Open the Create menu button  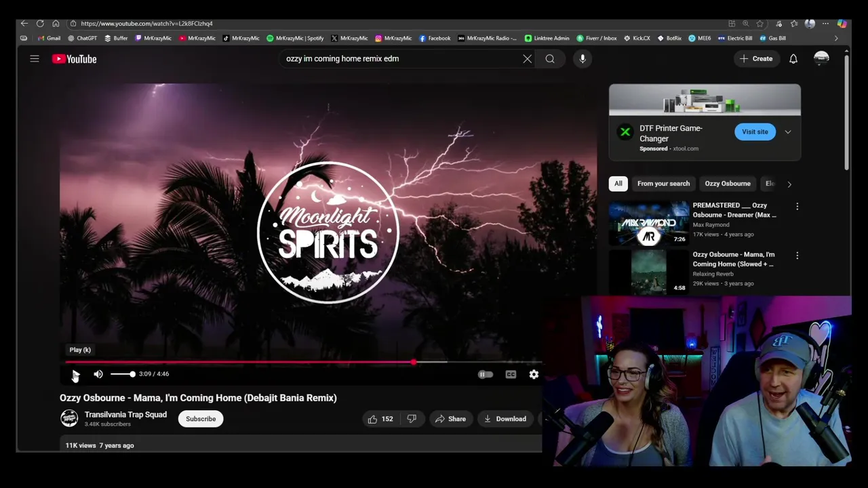(756, 59)
